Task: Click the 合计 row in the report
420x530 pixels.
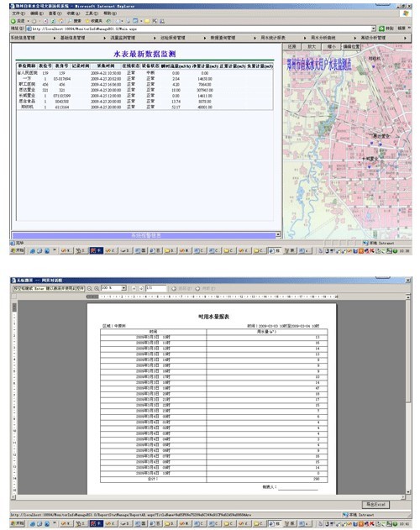Action: coord(214,479)
